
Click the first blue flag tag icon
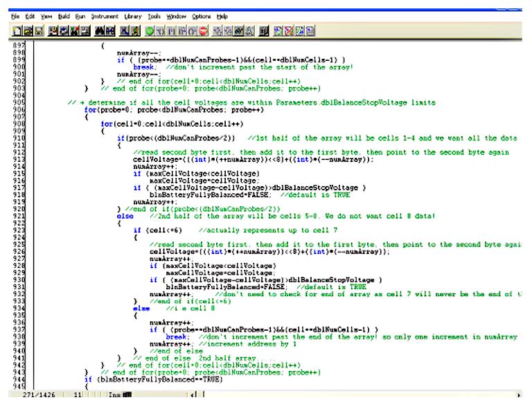(x=278, y=31)
